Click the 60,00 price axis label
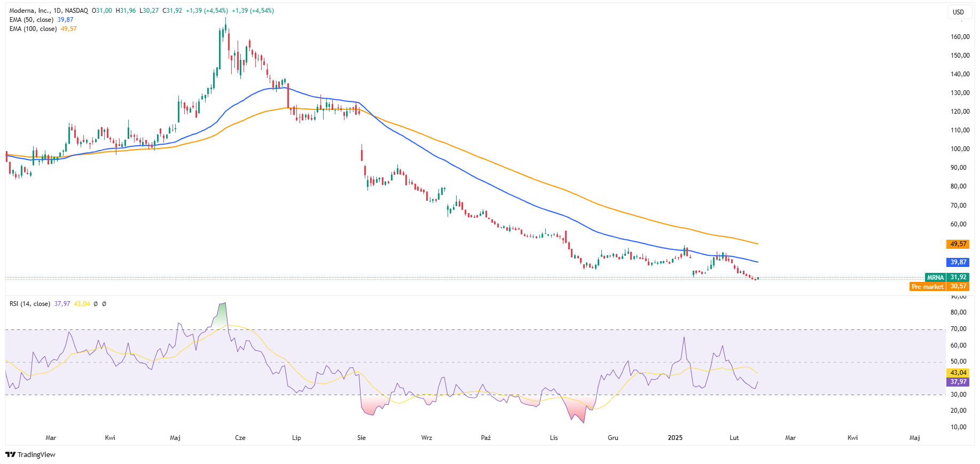This screenshot has width=980, height=464. pyautogui.click(x=960, y=224)
